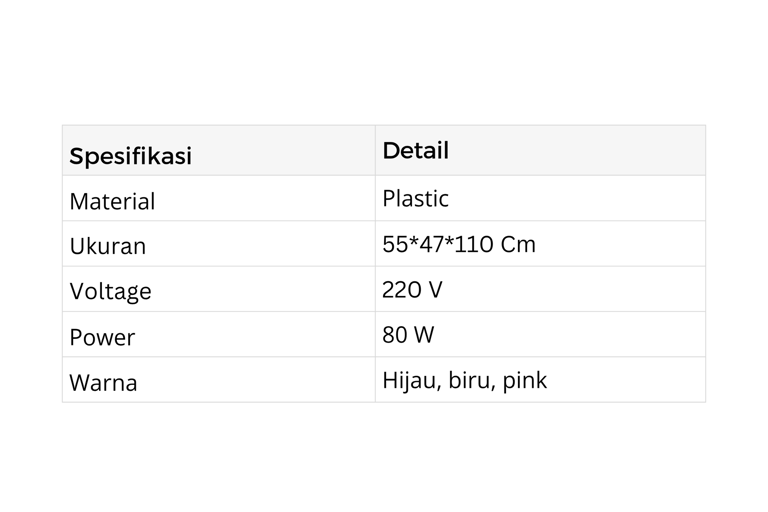Click the Material row label
This screenshot has height=512, width=768.
112,201
